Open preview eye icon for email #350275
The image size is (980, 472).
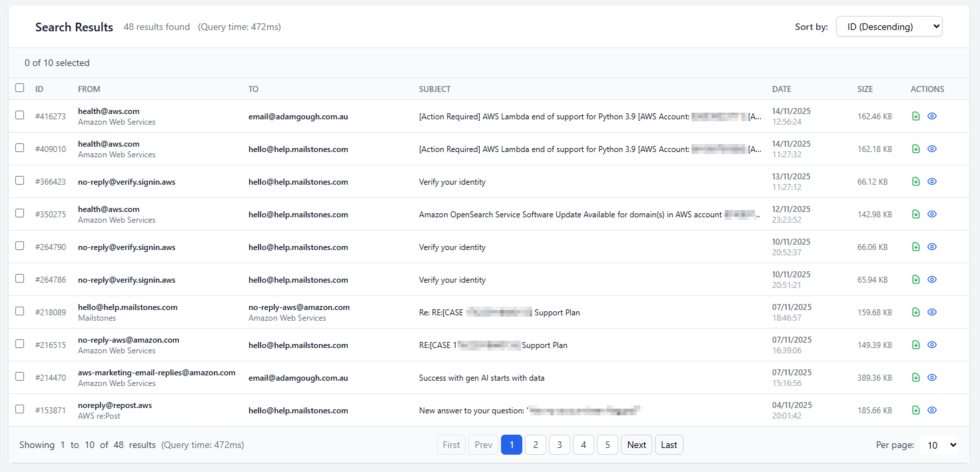point(932,214)
